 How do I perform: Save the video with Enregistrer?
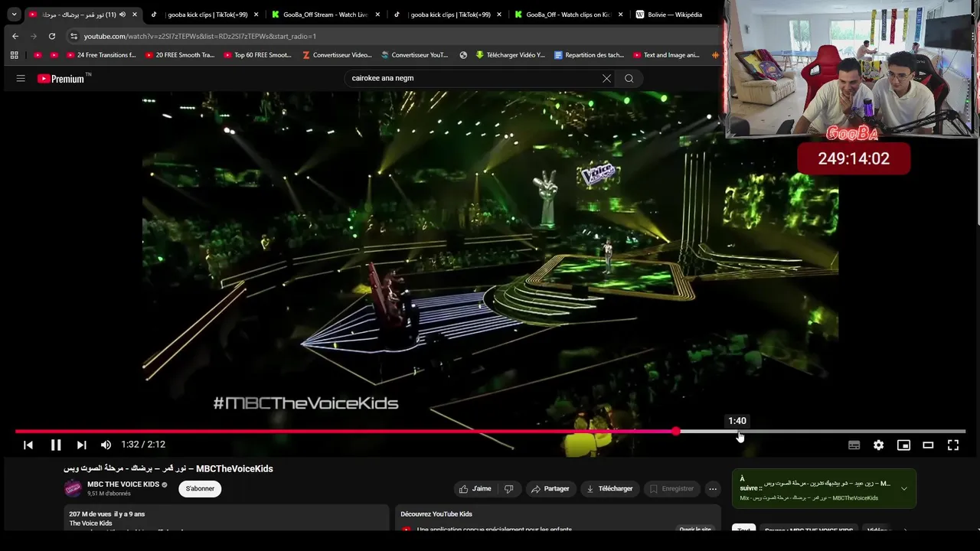coord(671,488)
